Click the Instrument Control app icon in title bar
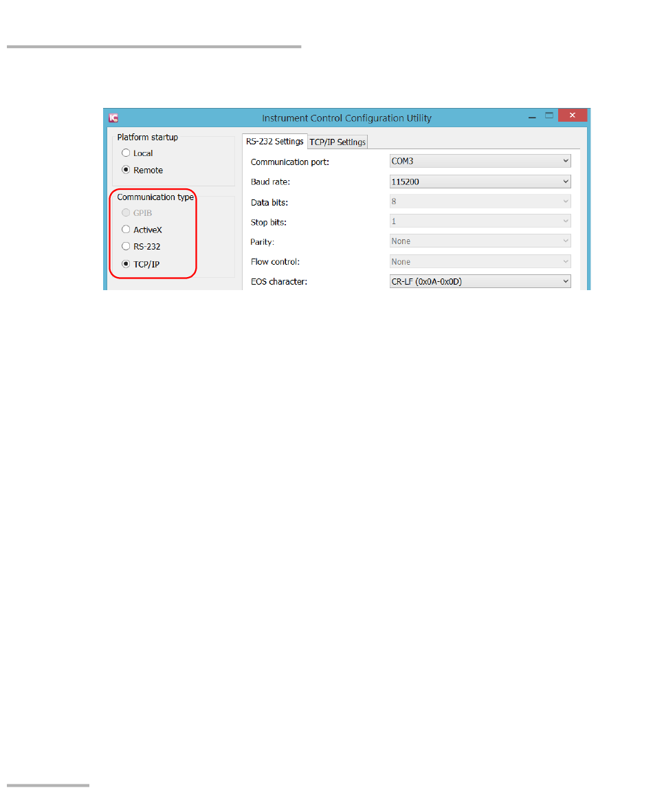This screenshot has width=653, height=812. [x=113, y=118]
